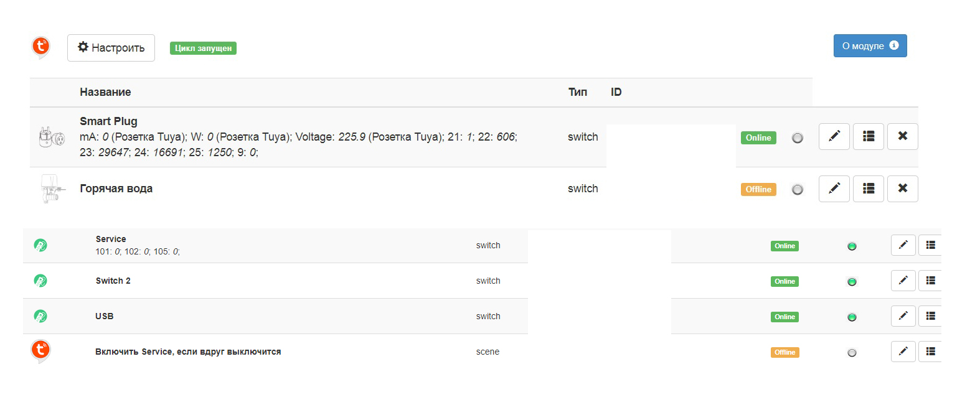This screenshot has height=415, width=980.
Task: Open the list icon for Smart Plug
Action: tap(869, 136)
